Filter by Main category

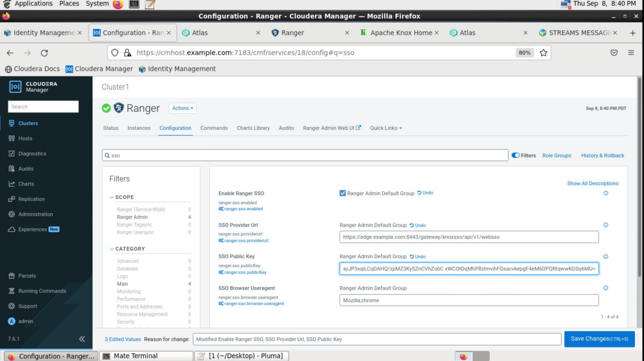click(x=123, y=284)
